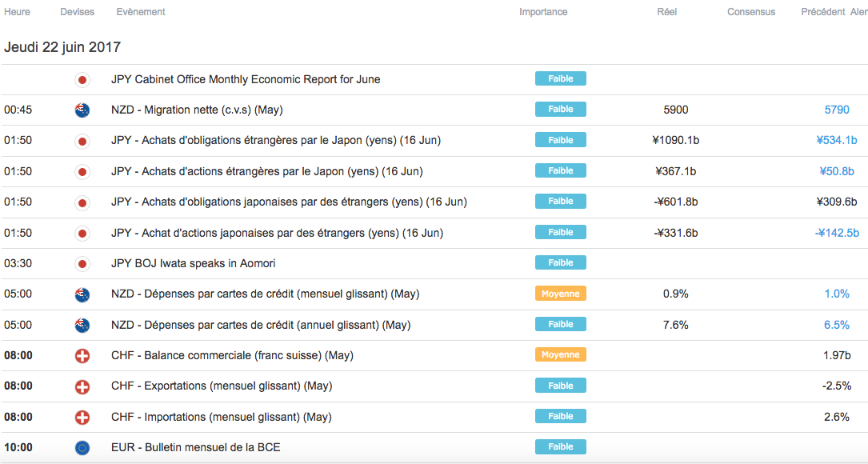
Task: Click the Jeudi 22 juin 2017 date heading
Action: pyautogui.click(x=62, y=47)
